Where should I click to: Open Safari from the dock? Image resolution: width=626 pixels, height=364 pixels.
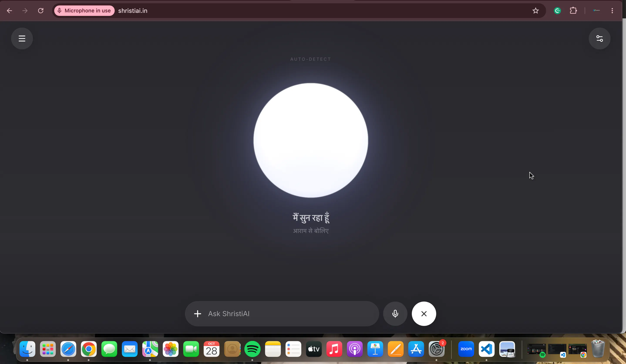click(x=68, y=349)
